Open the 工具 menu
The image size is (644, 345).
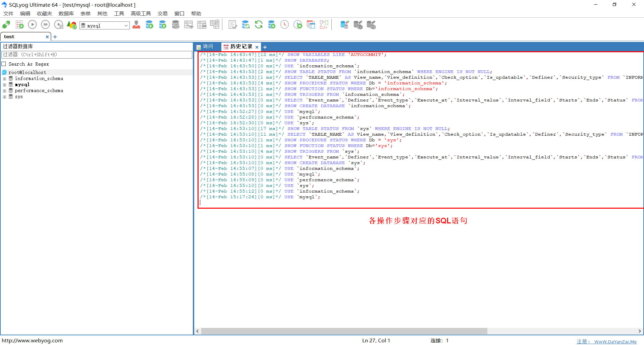pyautogui.click(x=119, y=13)
